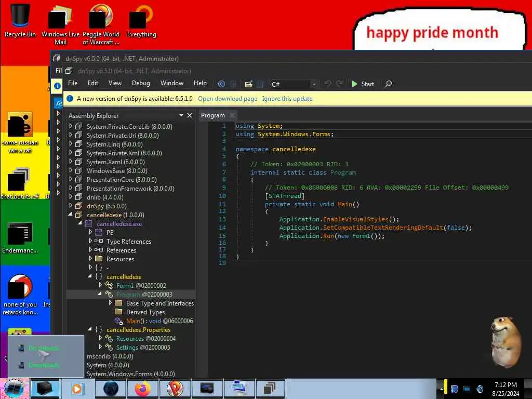
Task: Click the navigate back arrow icon
Action: click(221, 84)
